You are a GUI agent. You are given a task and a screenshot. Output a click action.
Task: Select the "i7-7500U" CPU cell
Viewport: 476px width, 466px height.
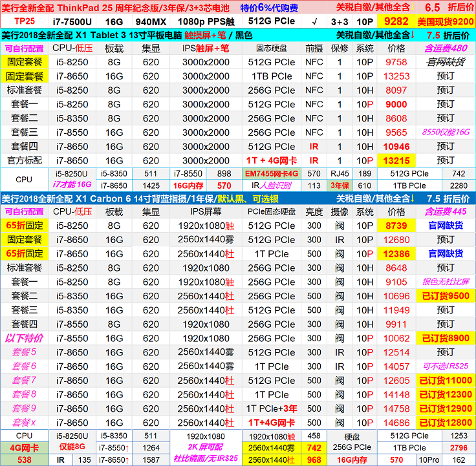[x=72, y=21]
